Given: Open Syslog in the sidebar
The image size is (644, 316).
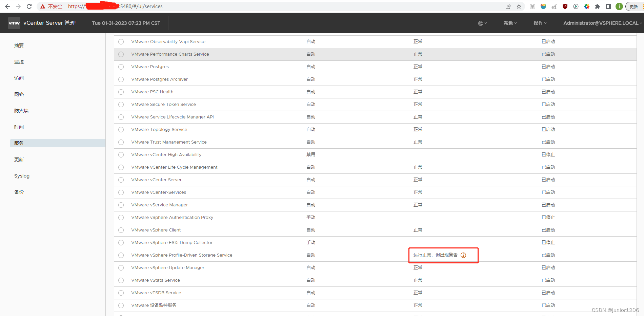Looking at the screenshot, I should point(22,176).
